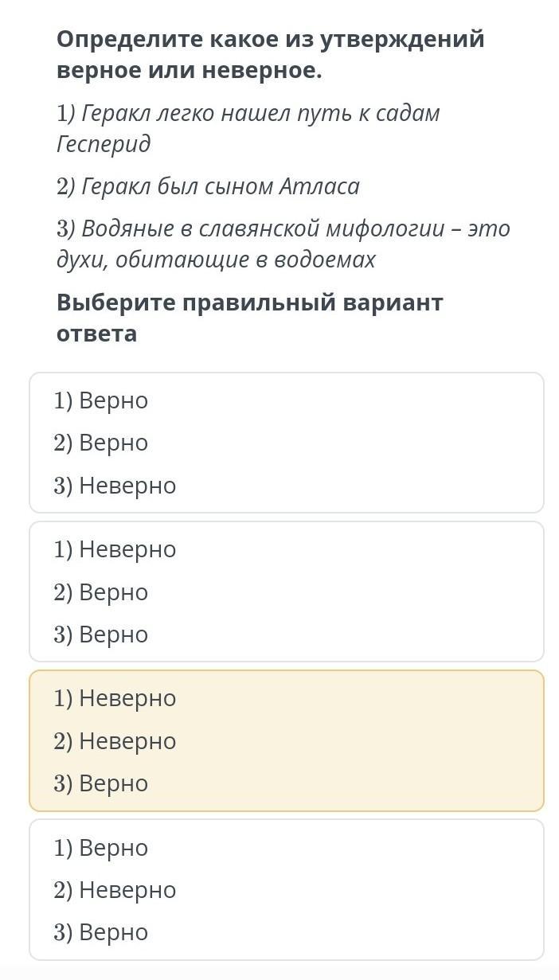Click prompt "Выберите правильный вариант ответа"
559x980 pixels.
[249, 318]
